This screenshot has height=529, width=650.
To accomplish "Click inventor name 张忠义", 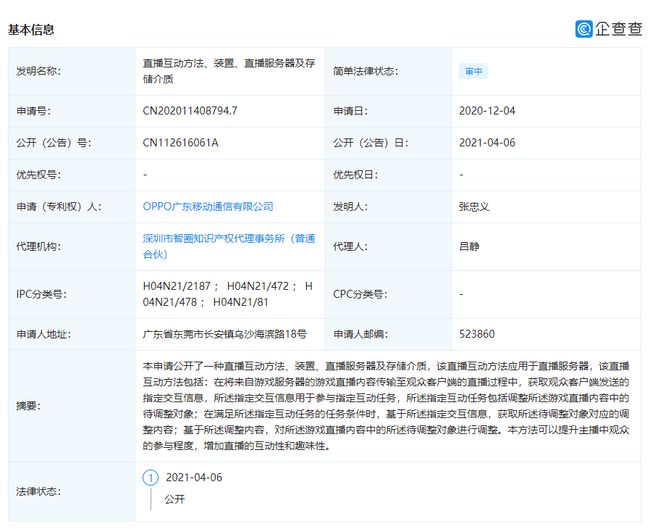I will [x=473, y=206].
